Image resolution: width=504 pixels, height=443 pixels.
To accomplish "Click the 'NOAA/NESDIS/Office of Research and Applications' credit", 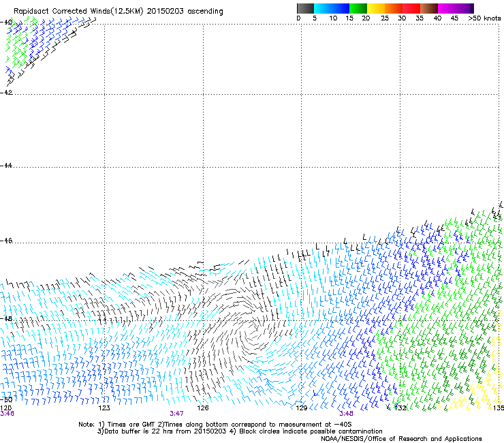I will [401, 439].
